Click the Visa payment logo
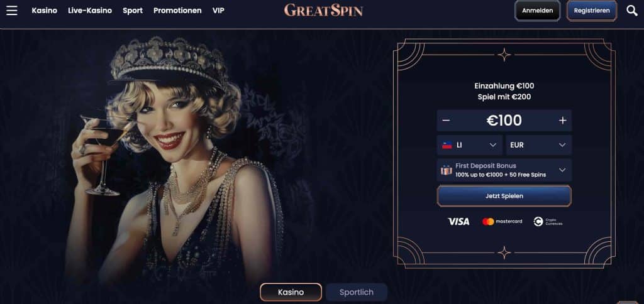The height and width of the screenshot is (304, 644). click(458, 222)
